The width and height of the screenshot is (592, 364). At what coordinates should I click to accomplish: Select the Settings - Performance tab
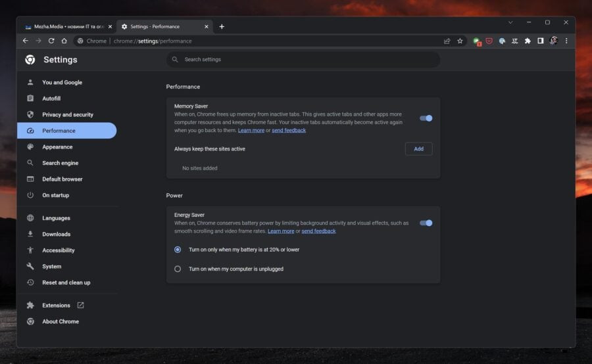pyautogui.click(x=164, y=26)
